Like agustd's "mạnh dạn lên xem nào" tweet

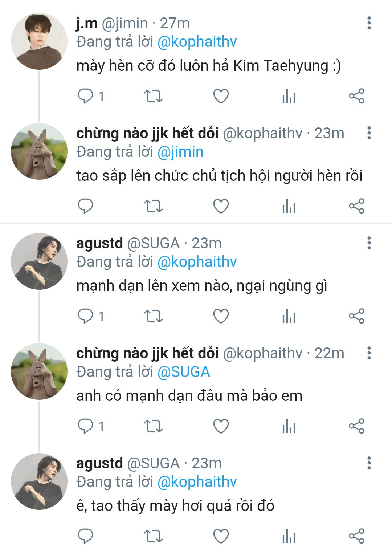click(221, 316)
